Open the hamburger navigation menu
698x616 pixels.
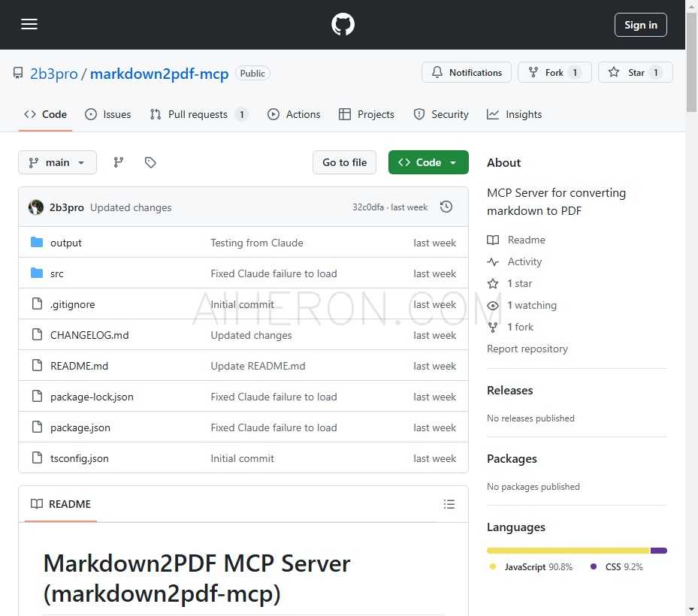[29, 25]
